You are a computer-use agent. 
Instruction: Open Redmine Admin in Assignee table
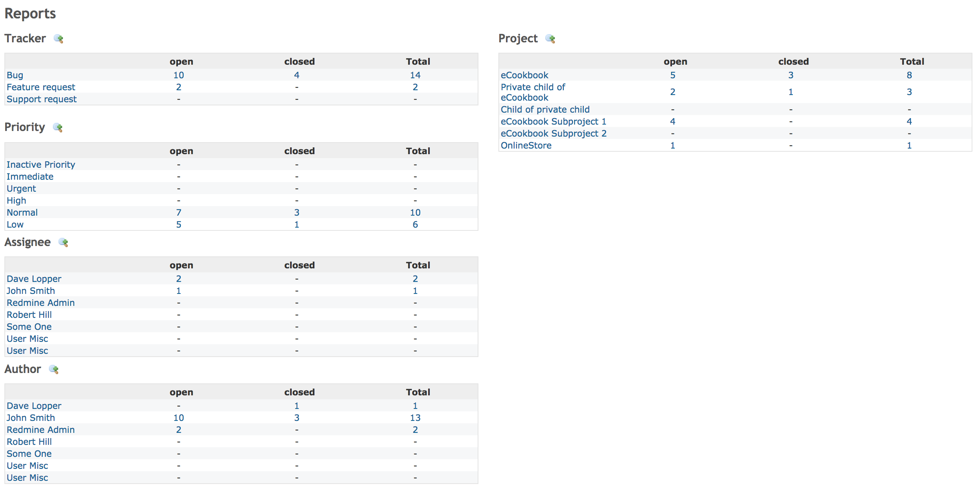coord(41,303)
